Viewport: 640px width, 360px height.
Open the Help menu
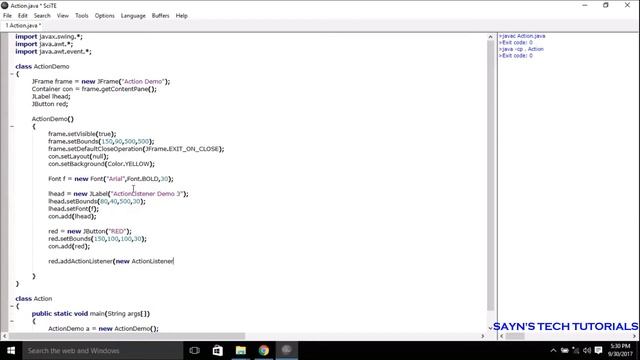[x=182, y=16]
